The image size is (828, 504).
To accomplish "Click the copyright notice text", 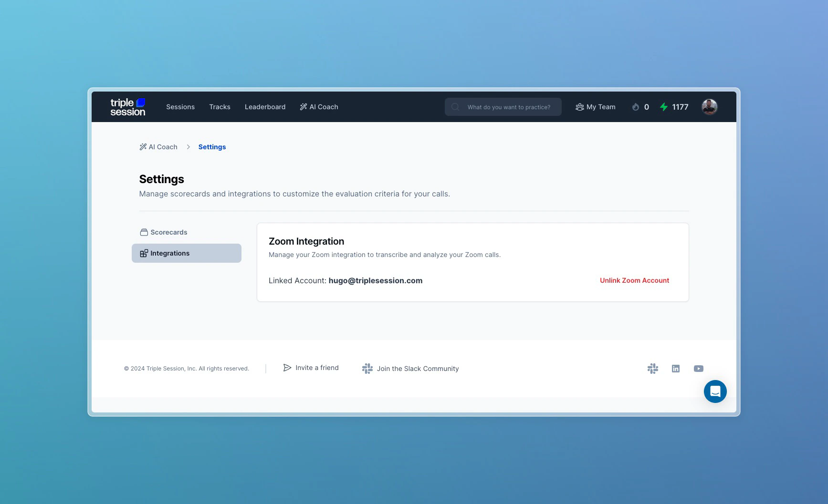I will pyautogui.click(x=187, y=369).
